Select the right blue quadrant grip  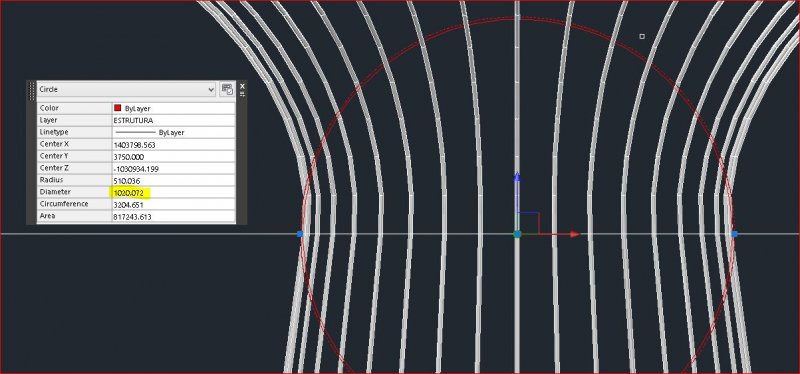point(734,234)
